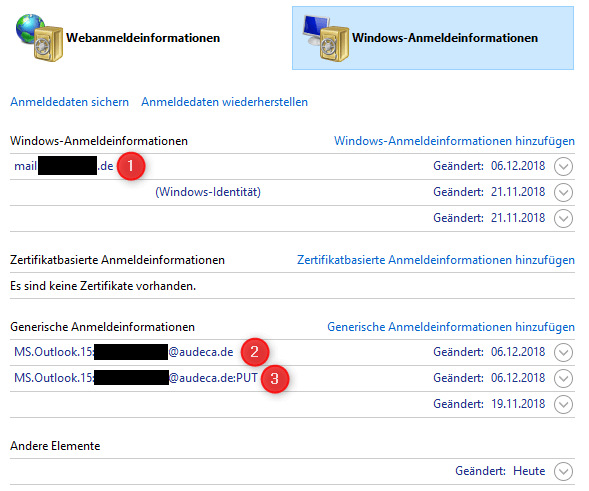Click Generische Anmeldeinformationen hinzufügen link
Viewport: 589px width, 491px height.
451,327
